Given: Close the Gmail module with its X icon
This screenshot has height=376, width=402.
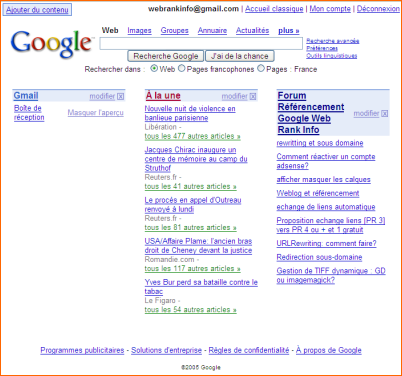Looking at the screenshot, I should [x=121, y=97].
